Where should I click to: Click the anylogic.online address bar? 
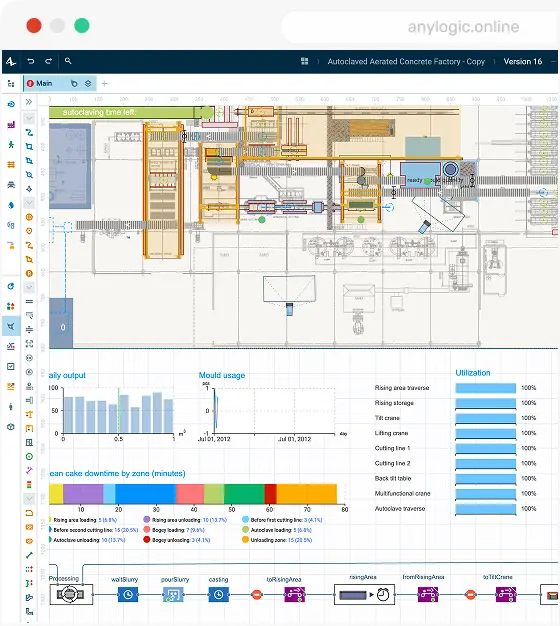pyautogui.click(x=419, y=27)
